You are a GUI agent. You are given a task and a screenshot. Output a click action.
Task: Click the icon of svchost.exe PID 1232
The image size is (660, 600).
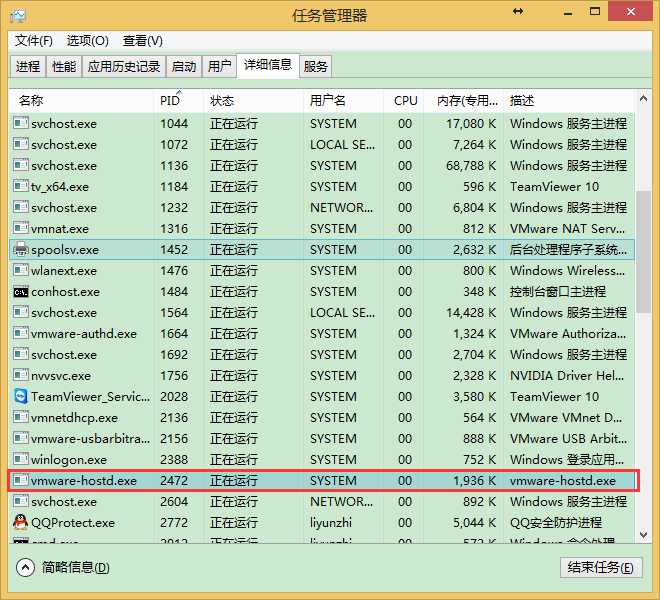[21, 207]
